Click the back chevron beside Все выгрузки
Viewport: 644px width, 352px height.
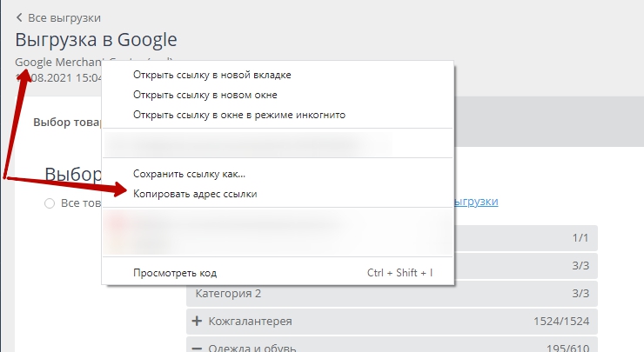point(19,17)
